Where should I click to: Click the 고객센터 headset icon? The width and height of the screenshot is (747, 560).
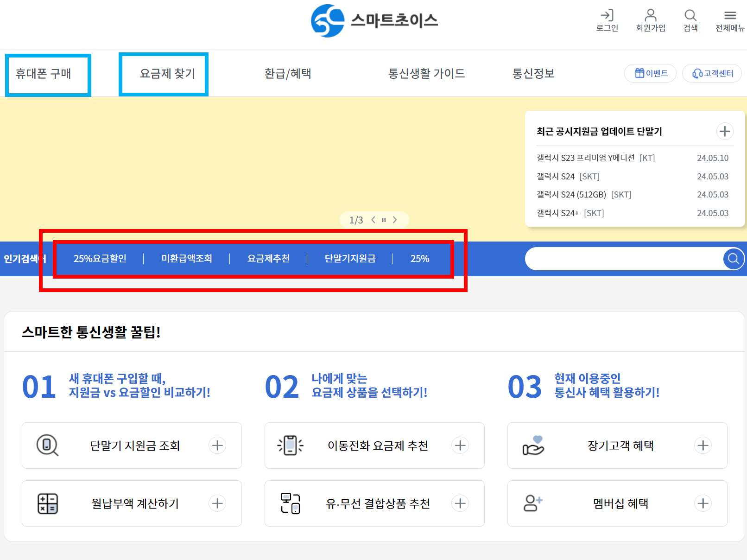(x=698, y=73)
